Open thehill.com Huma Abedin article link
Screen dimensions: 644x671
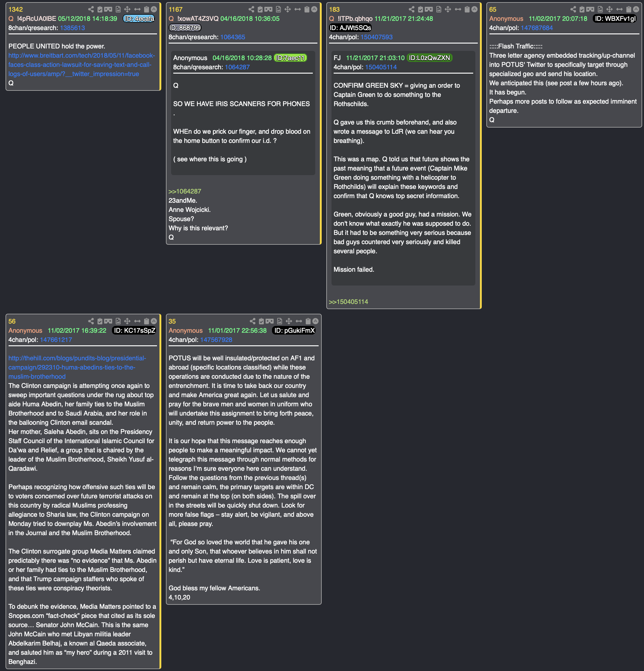click(77, 367)
